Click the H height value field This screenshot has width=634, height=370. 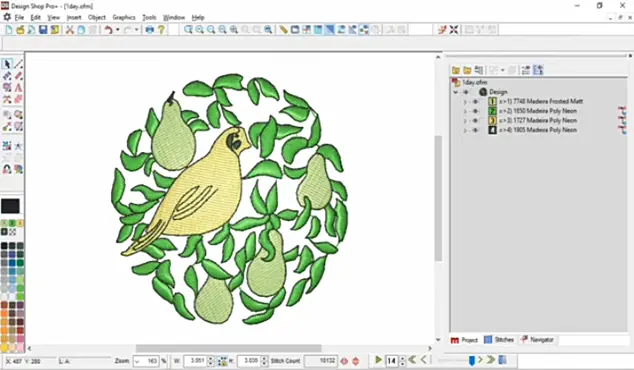click(249, 361)
